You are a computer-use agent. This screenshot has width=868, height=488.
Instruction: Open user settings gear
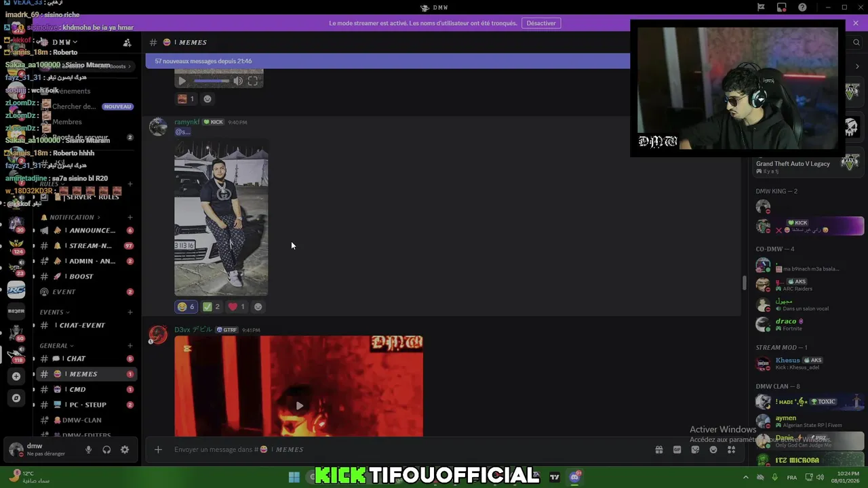125,449
